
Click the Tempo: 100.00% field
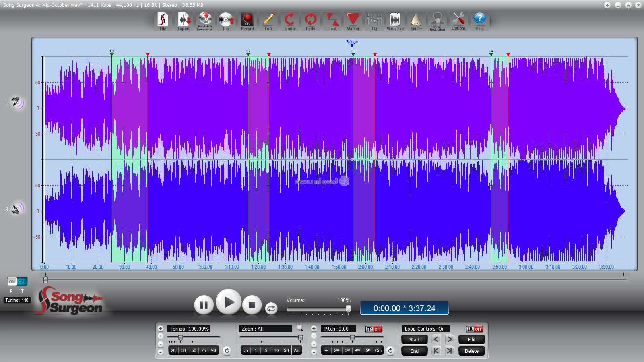(x=189, y=329)
